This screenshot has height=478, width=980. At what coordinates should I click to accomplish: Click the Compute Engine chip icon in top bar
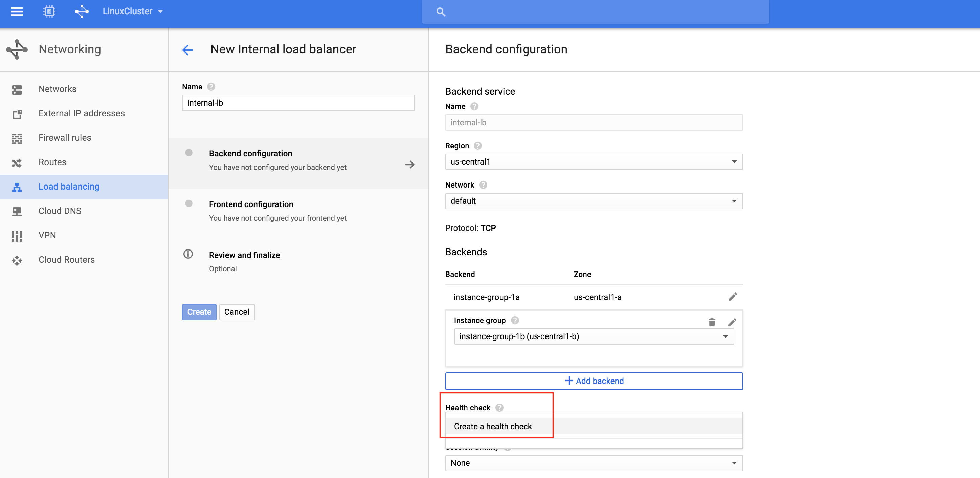click(x=49, y=12)
